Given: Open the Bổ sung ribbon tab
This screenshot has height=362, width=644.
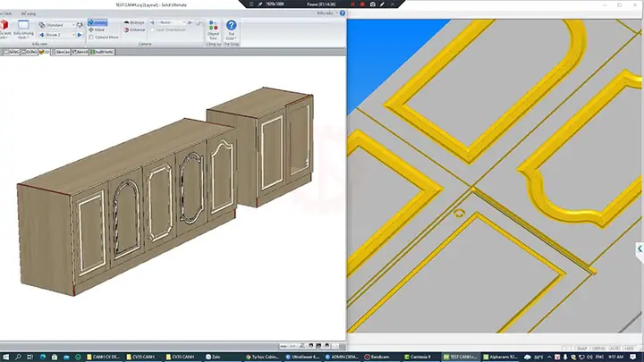Looking at the screenshot, I should click(29, 13).
